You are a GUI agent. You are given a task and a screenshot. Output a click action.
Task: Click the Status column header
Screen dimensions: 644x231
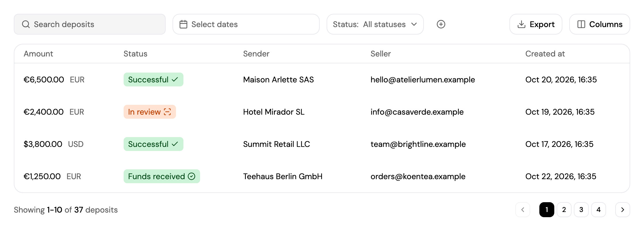(135, 54)
